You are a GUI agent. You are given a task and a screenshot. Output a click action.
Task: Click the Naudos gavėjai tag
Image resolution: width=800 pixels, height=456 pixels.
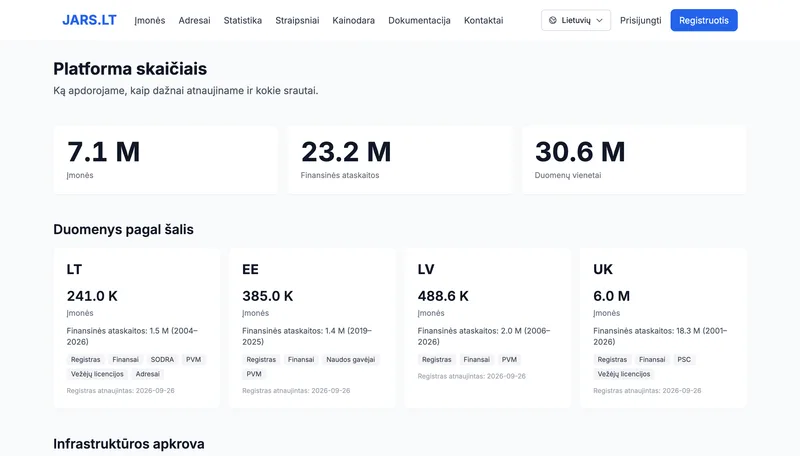point(351,360)
